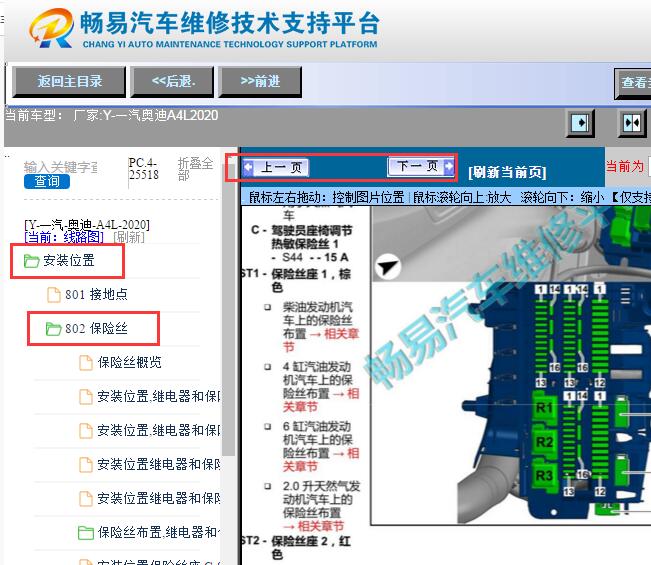This screenshot has width=651, height=565.
Task: Click the black arrow direction marker in diagram
Action: [x=388, y=266]
